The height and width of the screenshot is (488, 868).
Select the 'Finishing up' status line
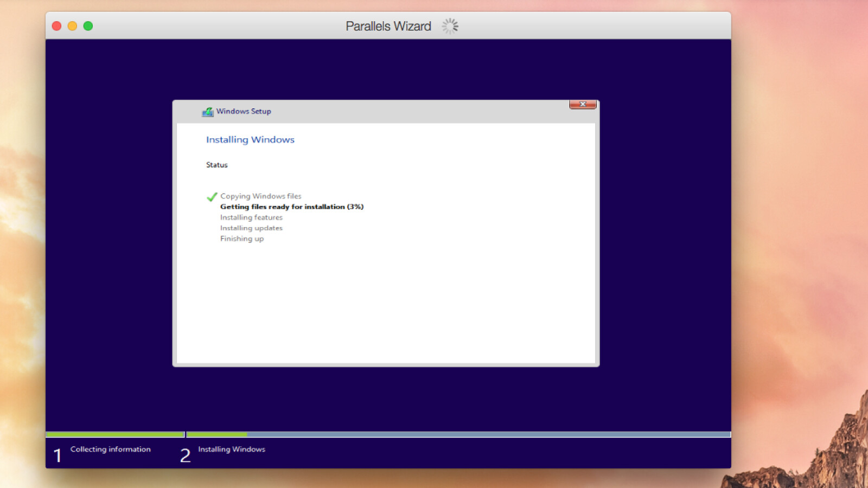click(x=242, y=239)
